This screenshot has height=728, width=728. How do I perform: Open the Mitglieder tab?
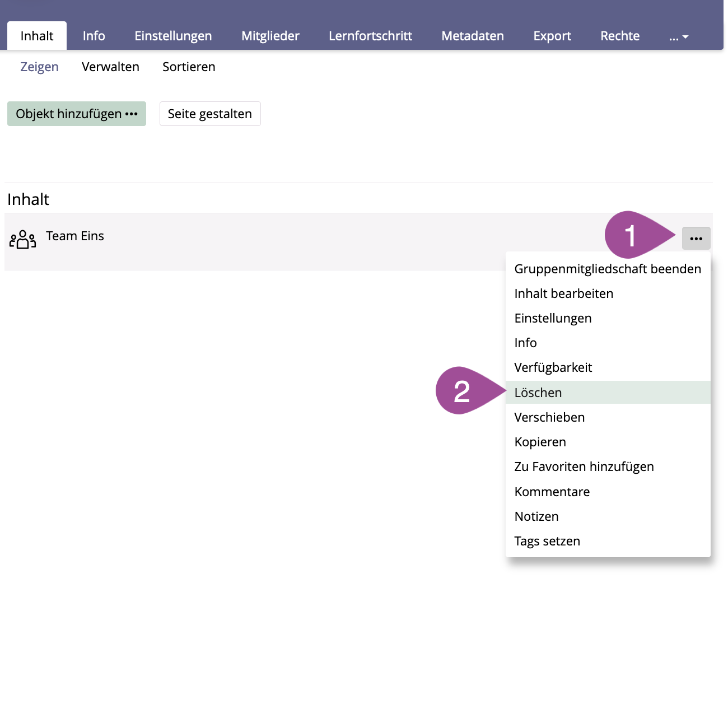coord(270,36)
